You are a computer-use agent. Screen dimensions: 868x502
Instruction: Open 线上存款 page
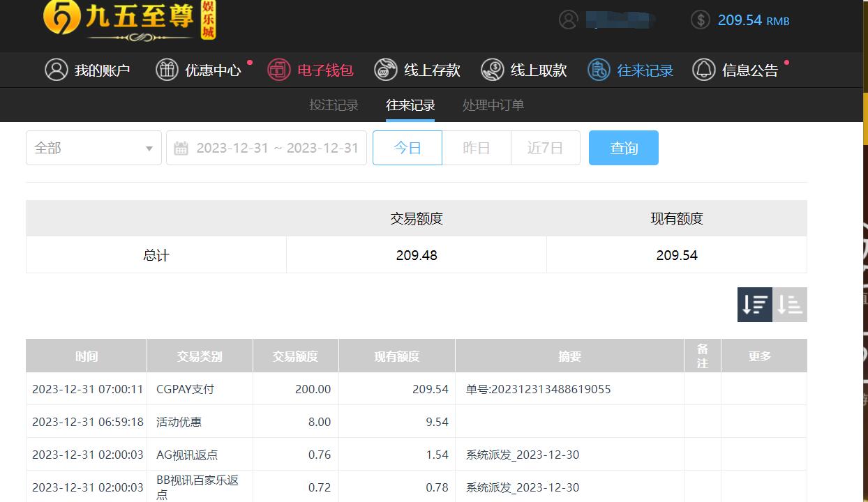[432, 70]
